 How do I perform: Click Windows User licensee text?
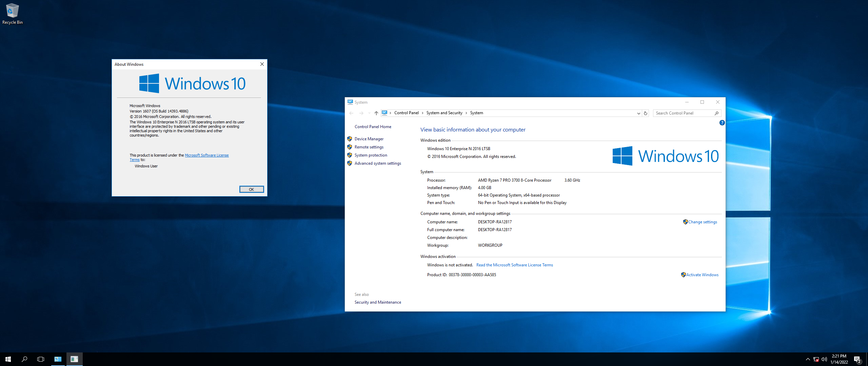(146, 166)
